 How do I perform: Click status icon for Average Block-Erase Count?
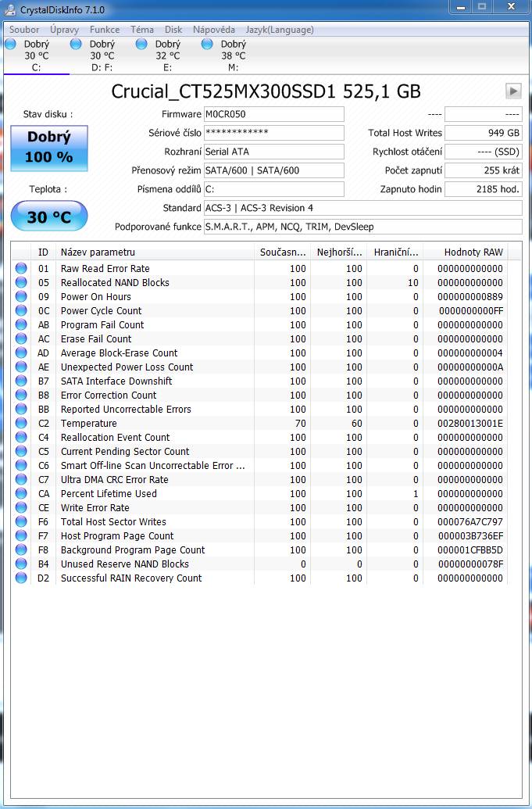point(21,353)
